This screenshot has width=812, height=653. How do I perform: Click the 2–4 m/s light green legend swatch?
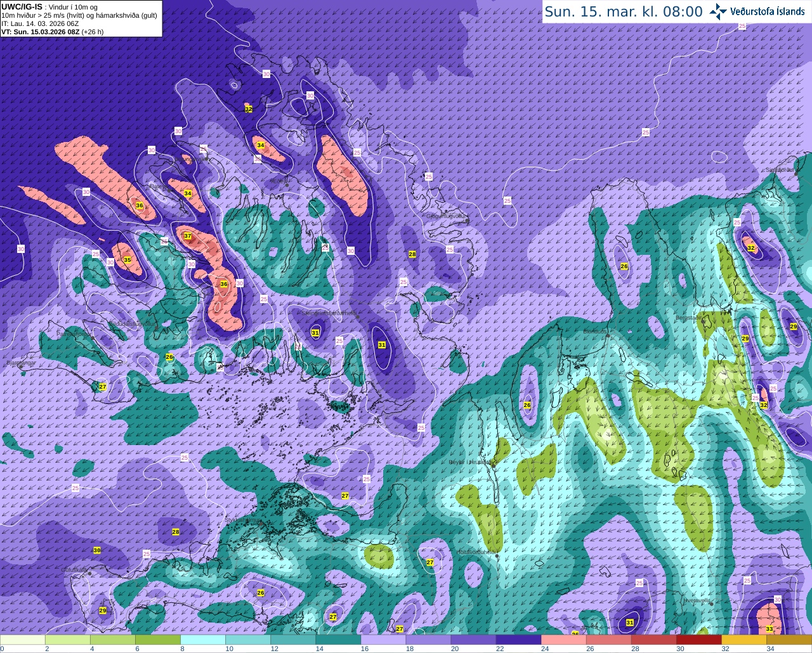pyautogui.click(x=68, y=640)
